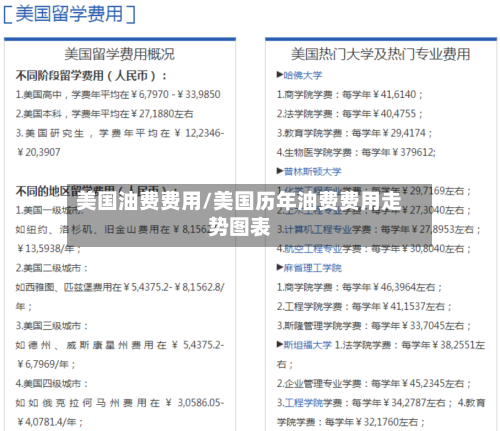This screenshot has height=431, width=500.
Task: Select the line about 美国高中 tuition
Action: (118, 94)
